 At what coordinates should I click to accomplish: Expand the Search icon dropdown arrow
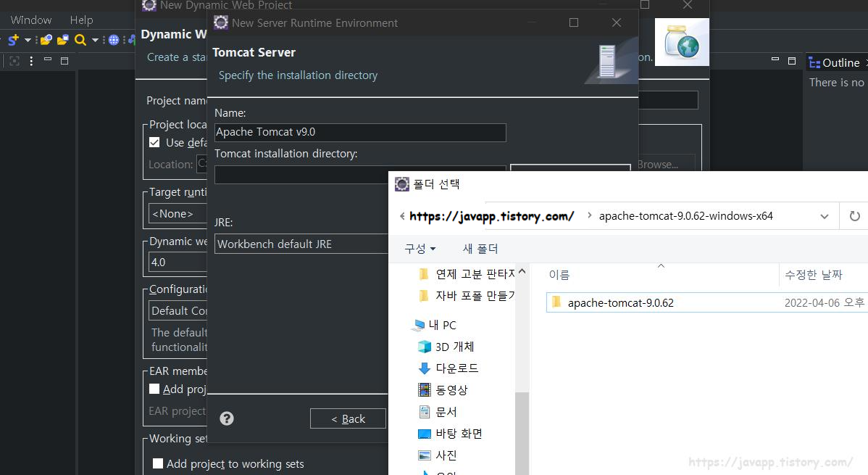pyautogui.click(x=95, y=40)
